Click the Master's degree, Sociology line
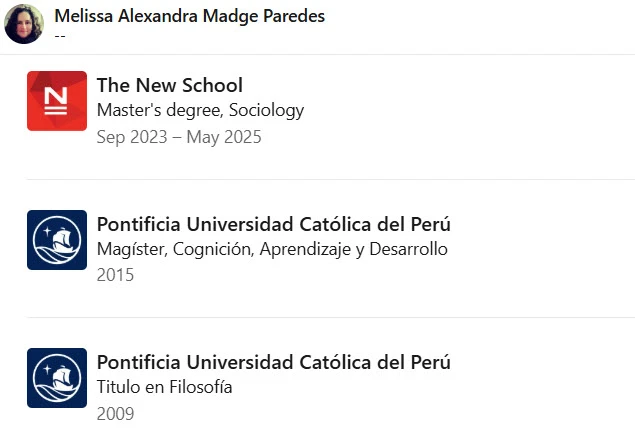 (200, 110)
